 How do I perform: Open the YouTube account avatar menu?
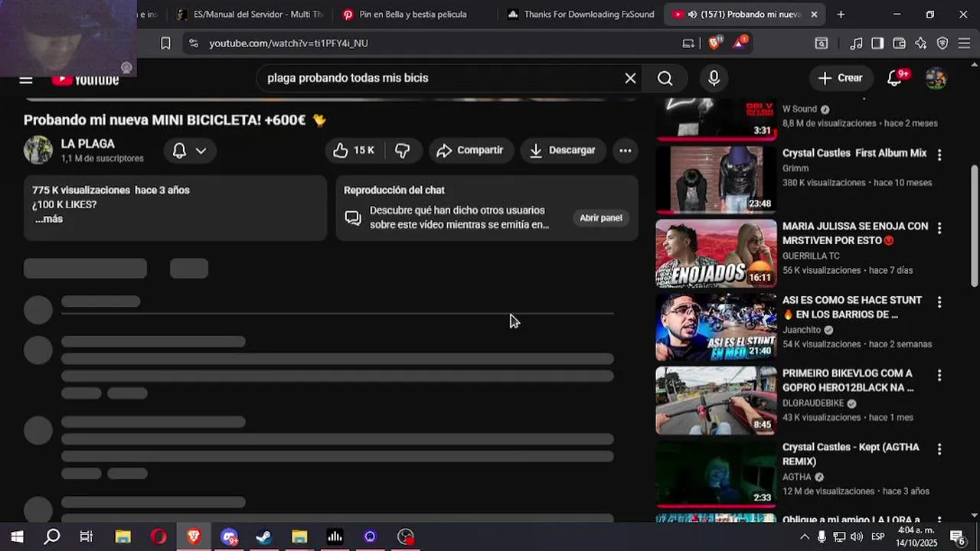936,78
